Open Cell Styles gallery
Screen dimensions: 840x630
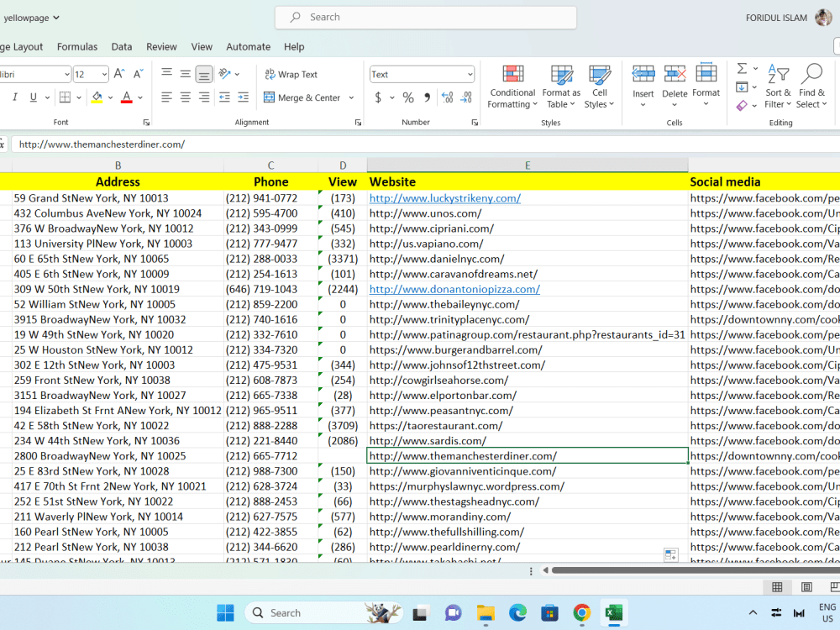[599, 87]
